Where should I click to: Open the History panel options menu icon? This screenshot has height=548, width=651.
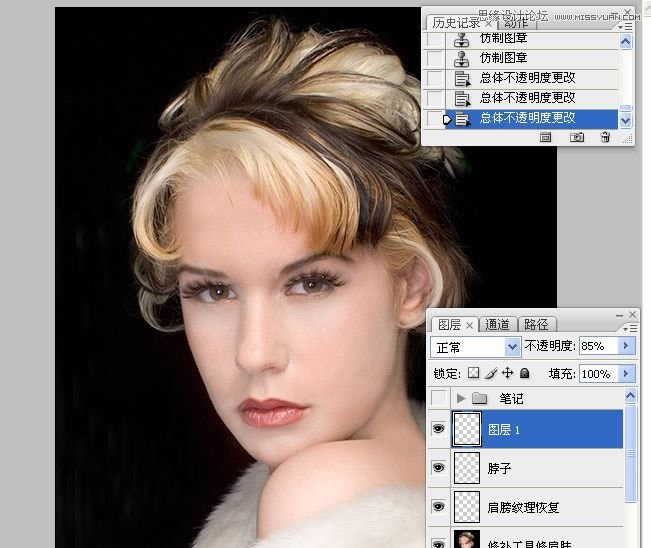tap(626, 27)
